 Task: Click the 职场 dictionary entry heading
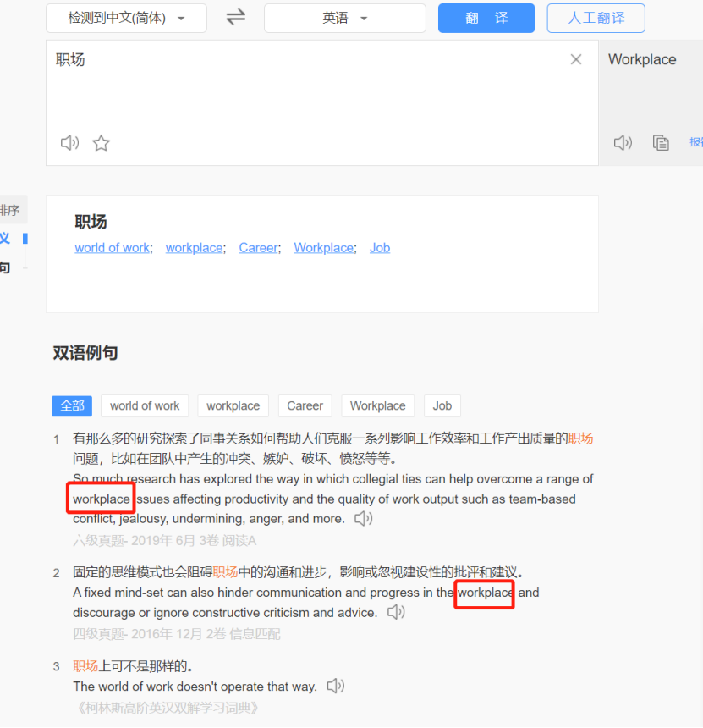(91, 222)
